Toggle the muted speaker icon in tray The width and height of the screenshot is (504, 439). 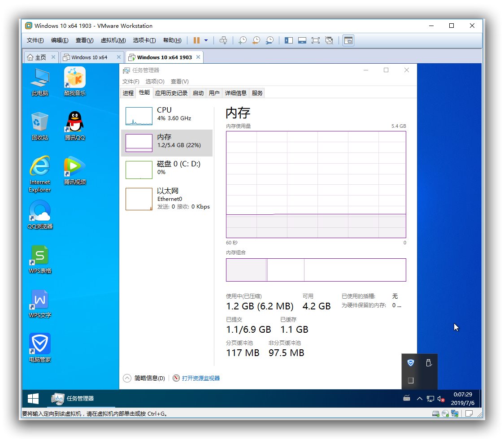tap(441, 399)
